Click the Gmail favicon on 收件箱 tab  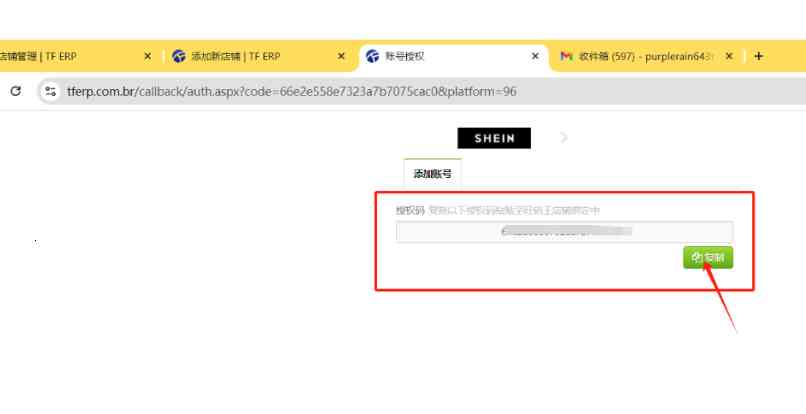pyautogui.click(x=566, y=56)
